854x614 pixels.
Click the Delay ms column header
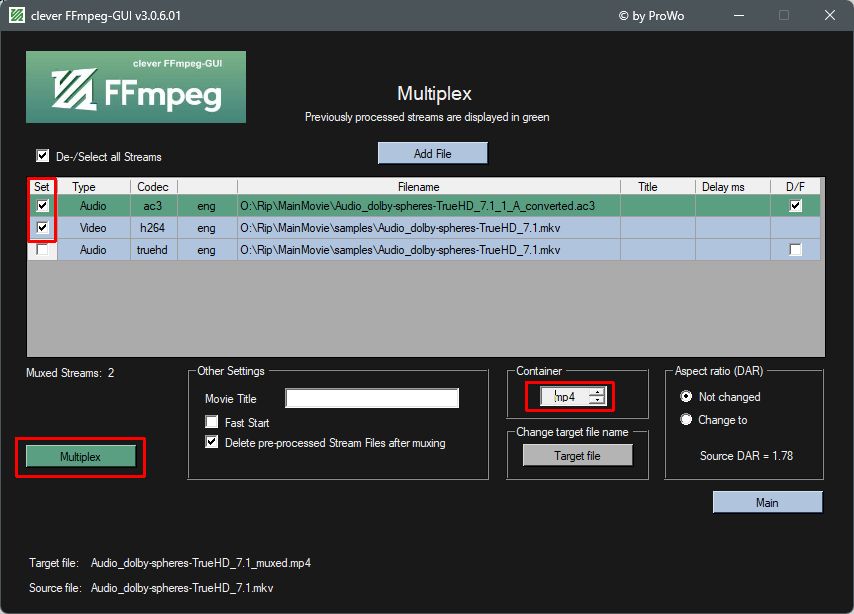pyautogui.click(x=733, y=186)
